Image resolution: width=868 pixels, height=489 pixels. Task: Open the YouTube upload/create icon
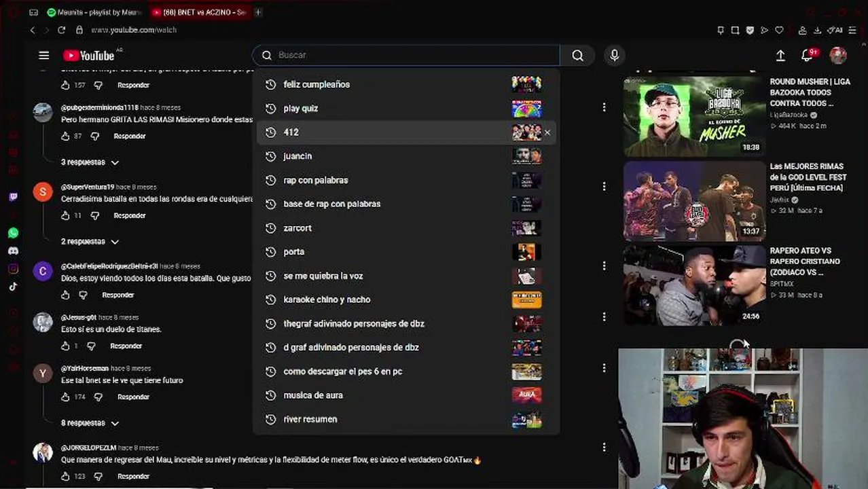pyautogui.click(x=780, y=56)
